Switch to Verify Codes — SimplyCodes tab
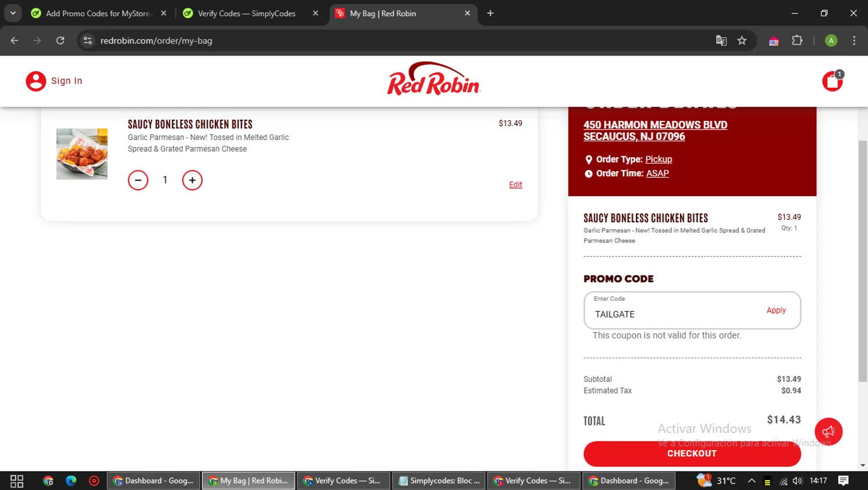This screenshot has height=490, width=868. click(x=247, y=13)
